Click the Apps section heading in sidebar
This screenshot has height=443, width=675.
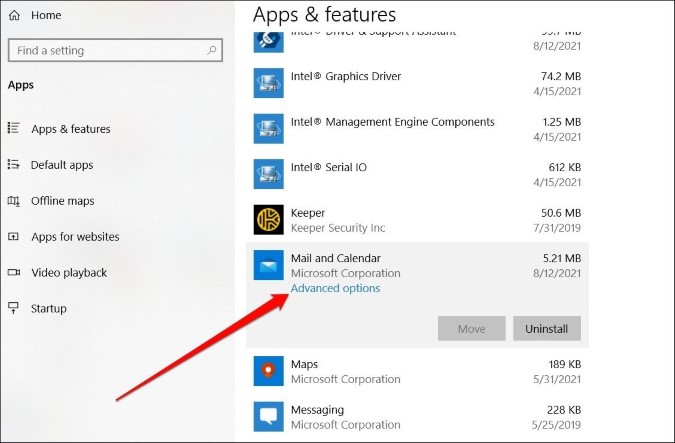click(21, 85)
